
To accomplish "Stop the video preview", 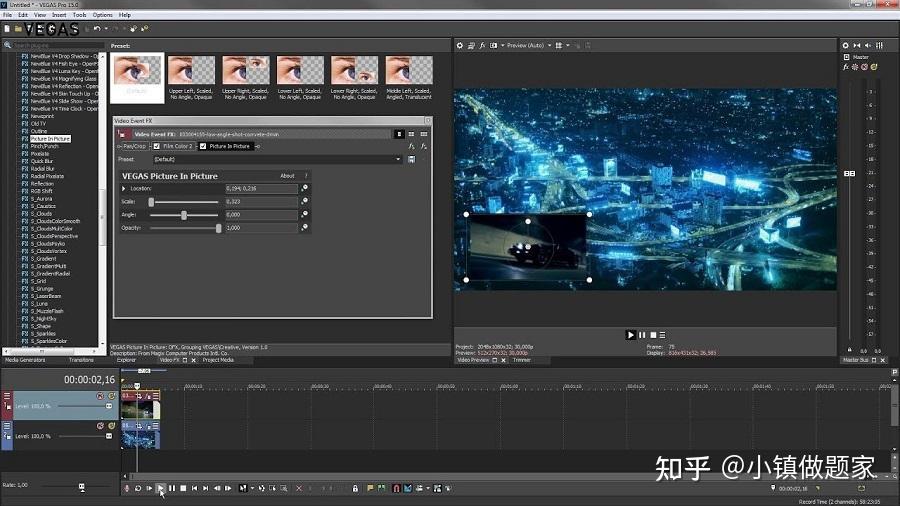I will coord(653,335).
